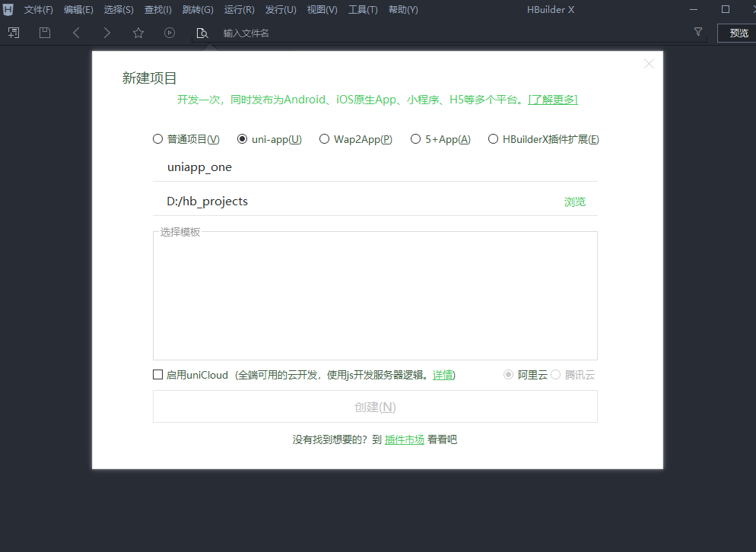
Task: Open the 插件市场 link
Action: coord(405,439)
